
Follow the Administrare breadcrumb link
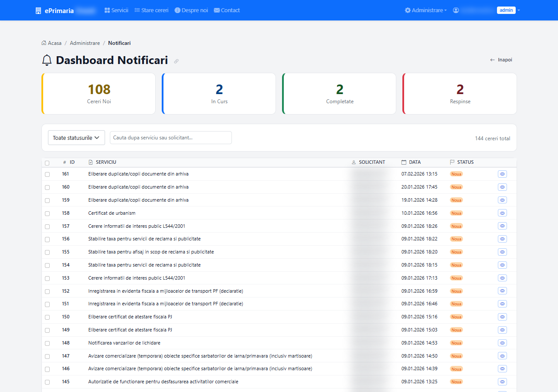[85, 43]
